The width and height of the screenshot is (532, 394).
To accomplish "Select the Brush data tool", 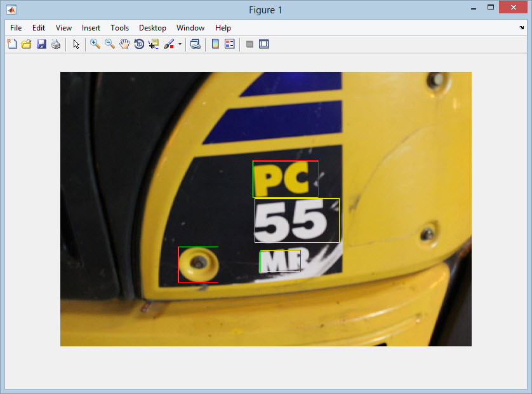I will [169, 44].
